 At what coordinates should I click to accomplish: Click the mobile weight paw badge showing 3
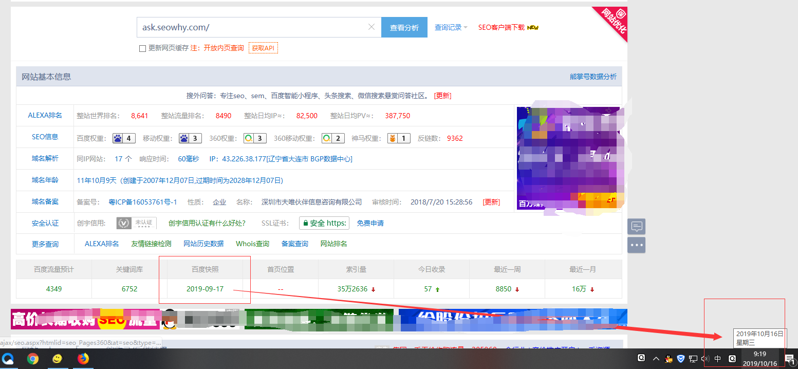pos(190,138)
